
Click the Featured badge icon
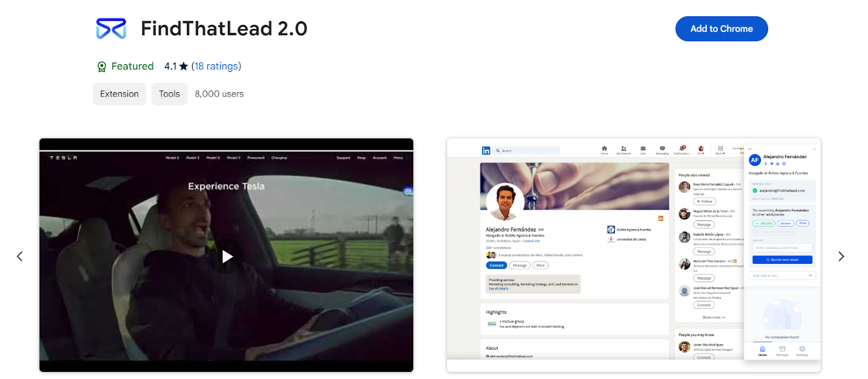coord(101,67)
